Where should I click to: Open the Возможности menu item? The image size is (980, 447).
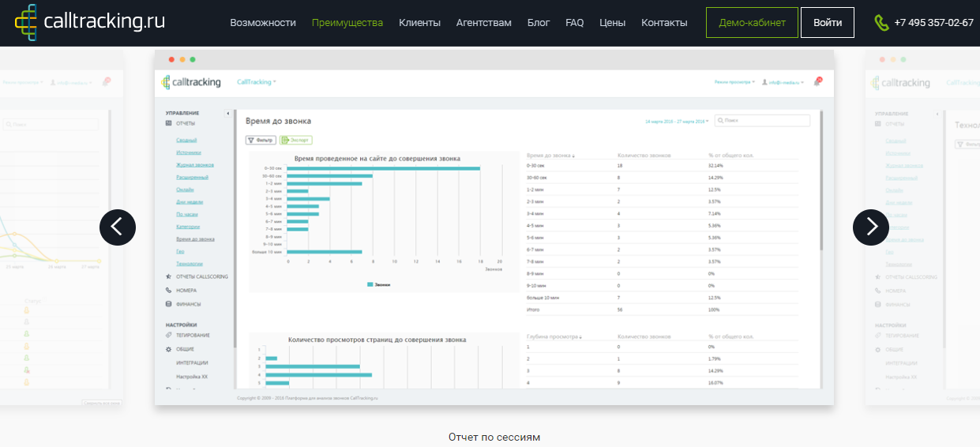[x=263, y=23]
